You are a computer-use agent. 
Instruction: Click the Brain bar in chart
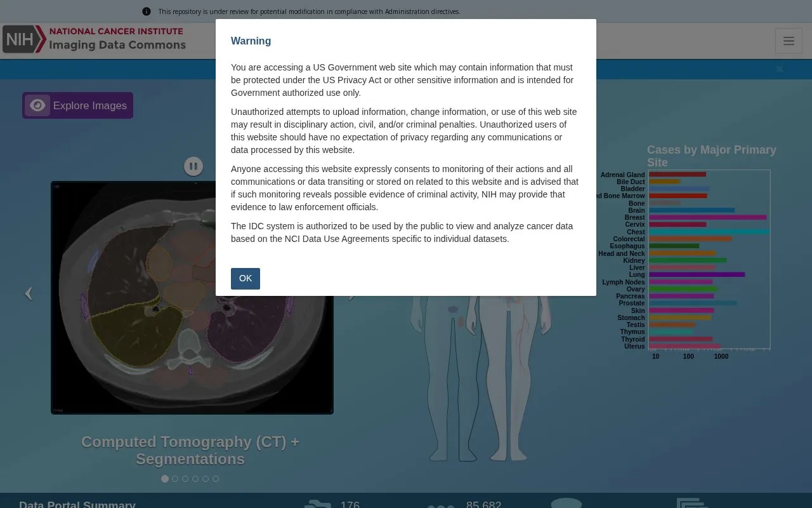click(691, 210)
